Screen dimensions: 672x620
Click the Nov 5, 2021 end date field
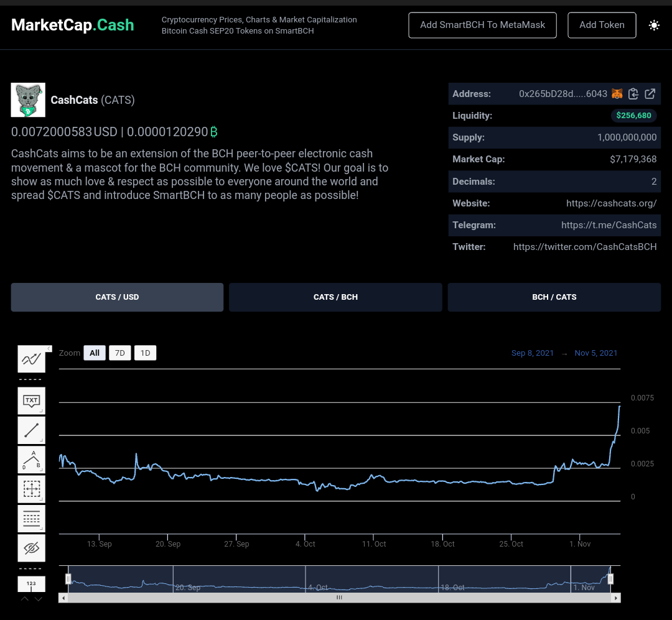click(595, 353)
